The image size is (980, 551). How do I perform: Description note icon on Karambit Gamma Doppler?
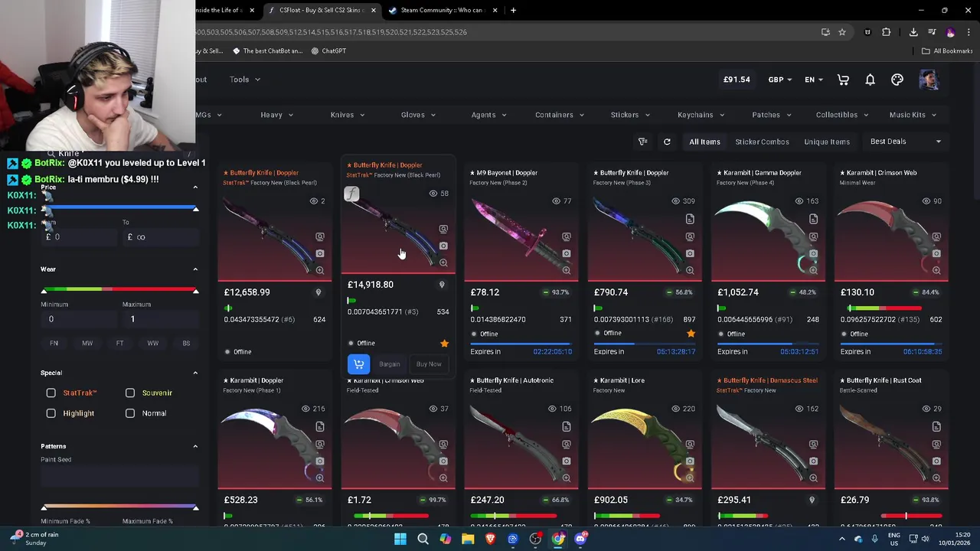click(x=813, y=220)
